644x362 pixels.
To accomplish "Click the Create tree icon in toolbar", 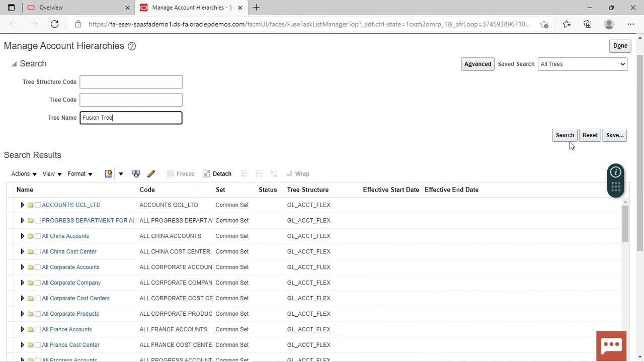I will tap(108, 173).
